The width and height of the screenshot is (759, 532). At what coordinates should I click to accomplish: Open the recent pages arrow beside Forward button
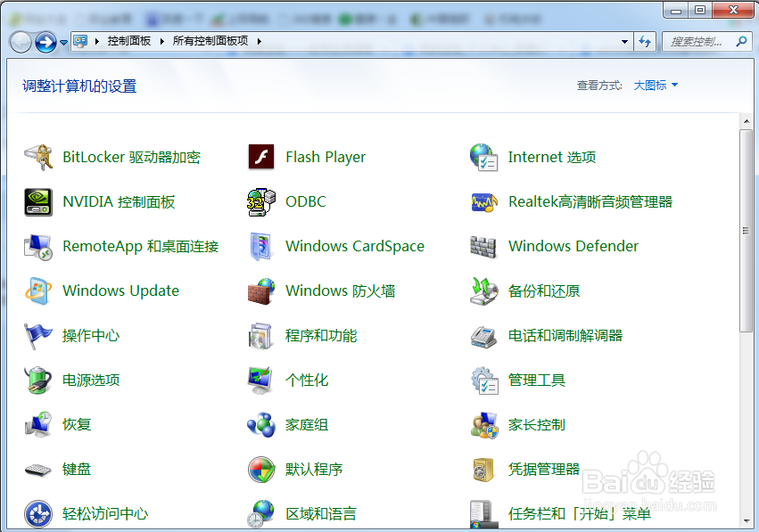(63, 43)
